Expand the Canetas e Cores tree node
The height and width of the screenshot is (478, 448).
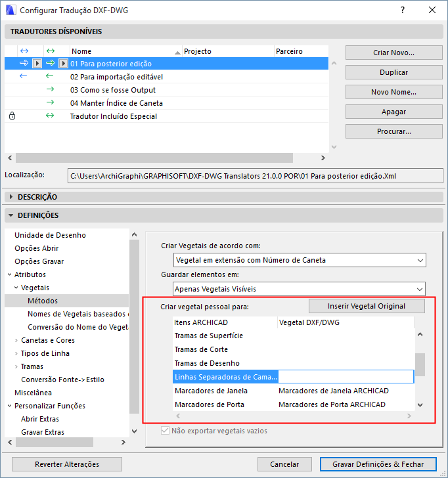[16, 340]
